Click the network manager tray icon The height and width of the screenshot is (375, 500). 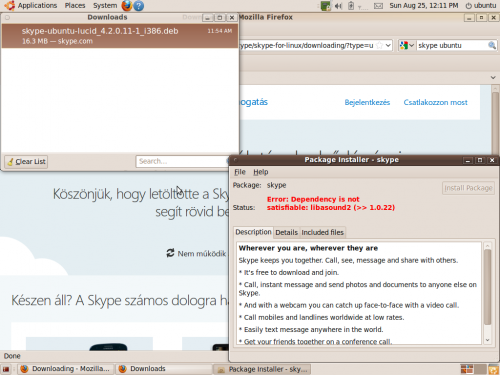[325, 6]
